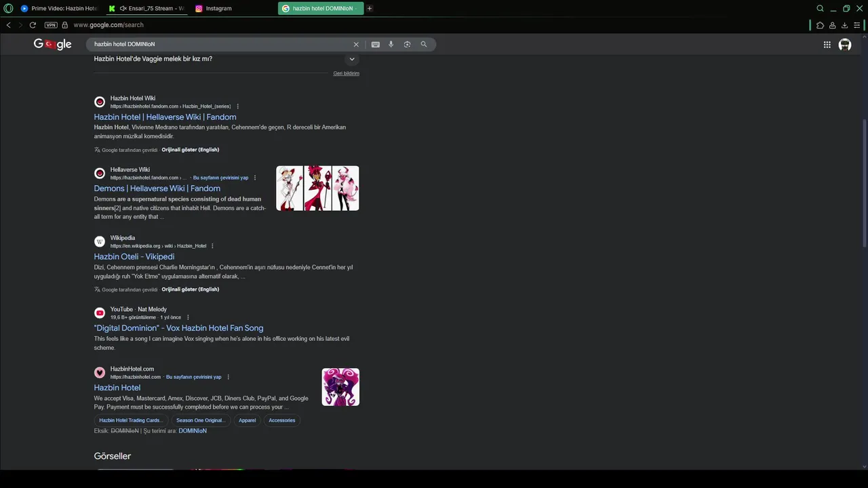Viewport: 868px width, 488px height.
Task: Open the browser extensions icon
Action: pos(820,25)
